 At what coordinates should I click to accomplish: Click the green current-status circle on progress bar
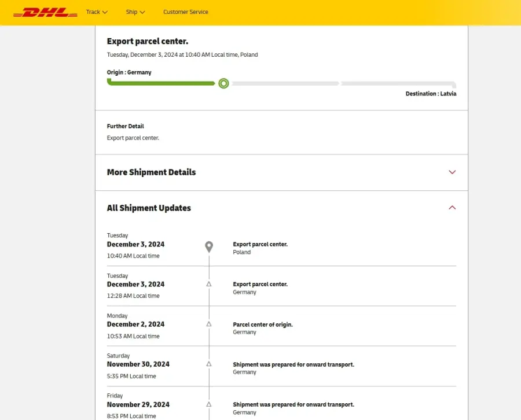pos(223,83)
